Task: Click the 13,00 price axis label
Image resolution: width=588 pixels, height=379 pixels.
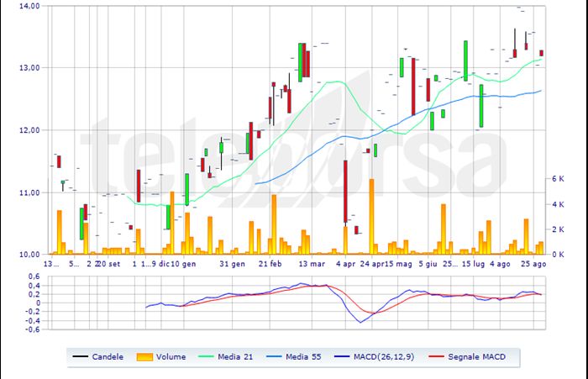Action: coord(29,68)
